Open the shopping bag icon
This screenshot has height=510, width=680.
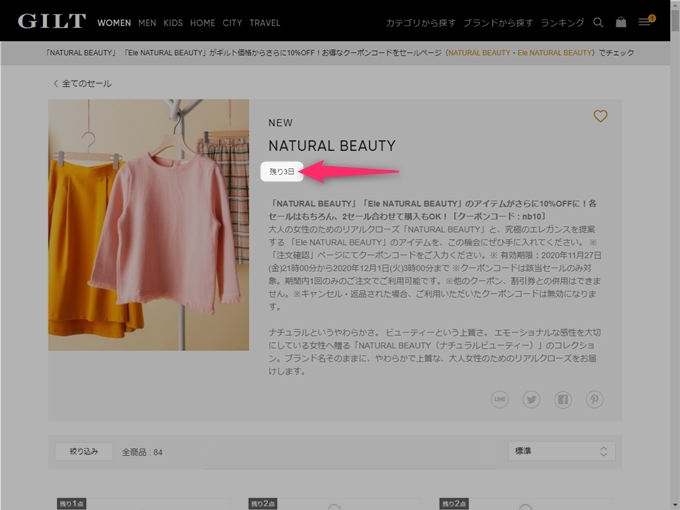[x=621, y=22]
